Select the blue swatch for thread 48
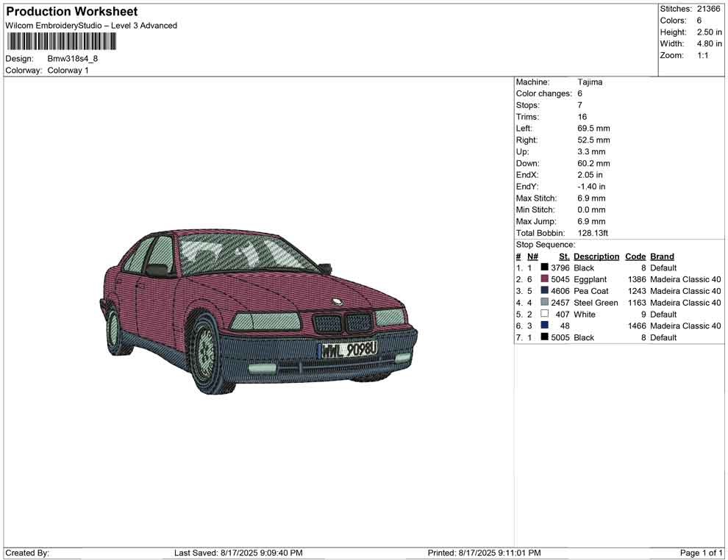 pos(544,326)
